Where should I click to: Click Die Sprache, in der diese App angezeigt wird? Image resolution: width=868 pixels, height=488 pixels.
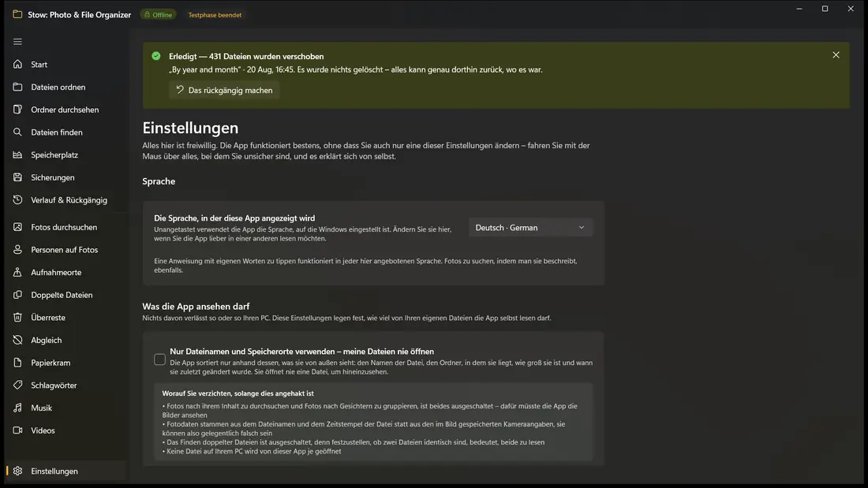click(234, 218)
